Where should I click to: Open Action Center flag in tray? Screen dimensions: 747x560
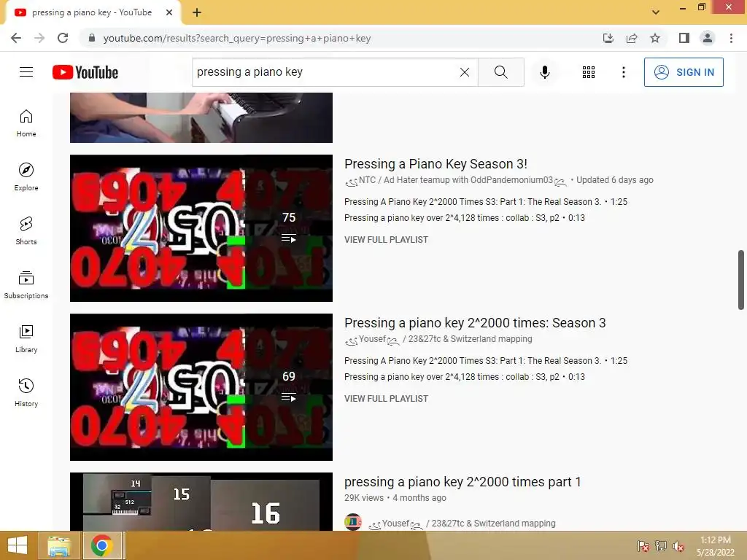pyautogui.click(x=643, y=546)
